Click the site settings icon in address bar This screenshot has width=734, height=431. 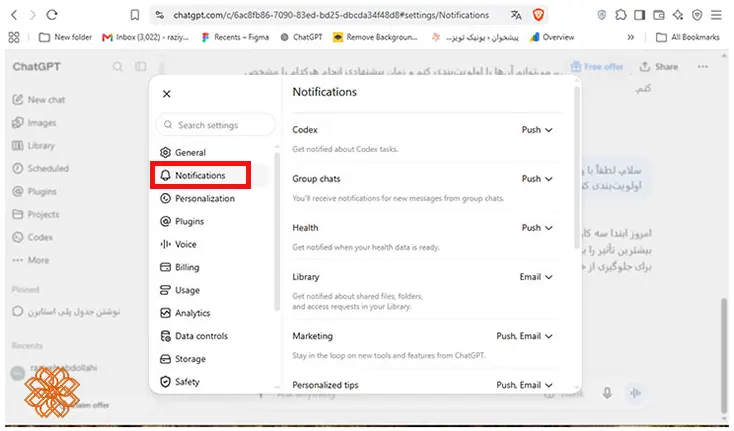(160, 15)
